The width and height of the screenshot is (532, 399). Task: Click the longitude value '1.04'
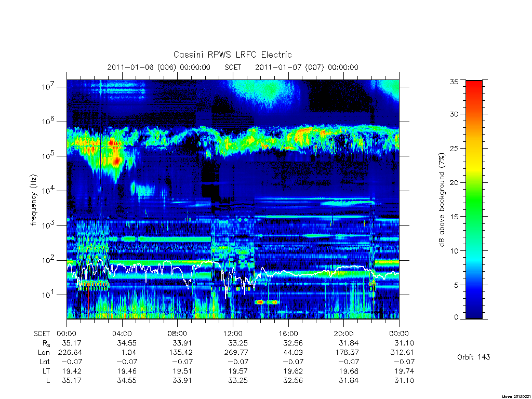pos(129,353)
